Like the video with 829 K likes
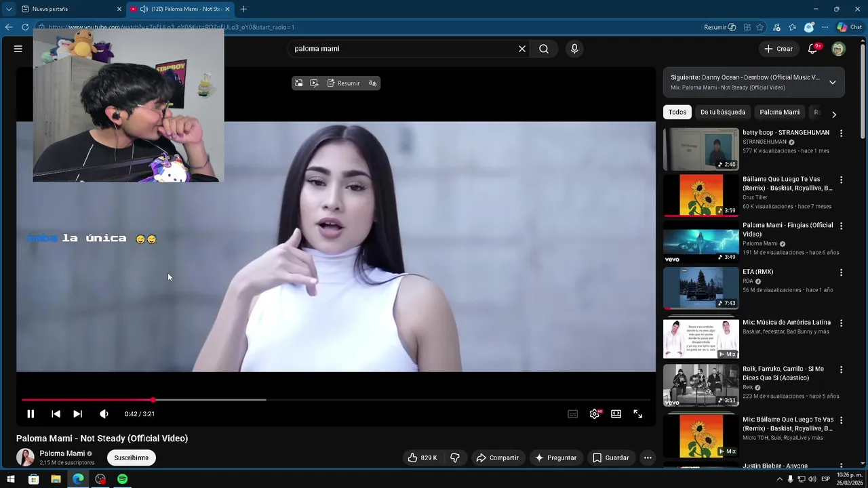 coord(422,458)
